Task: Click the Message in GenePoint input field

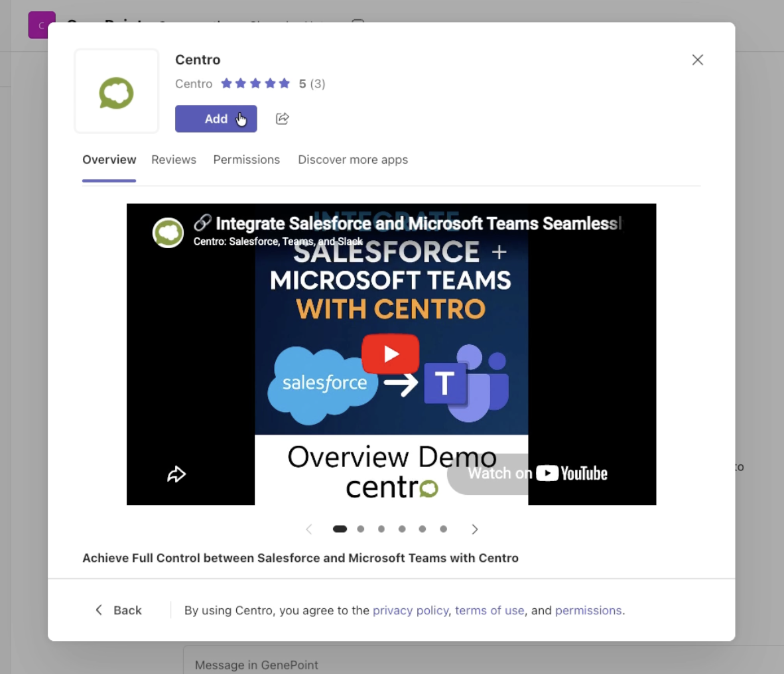Action: [x=484, y=660]
